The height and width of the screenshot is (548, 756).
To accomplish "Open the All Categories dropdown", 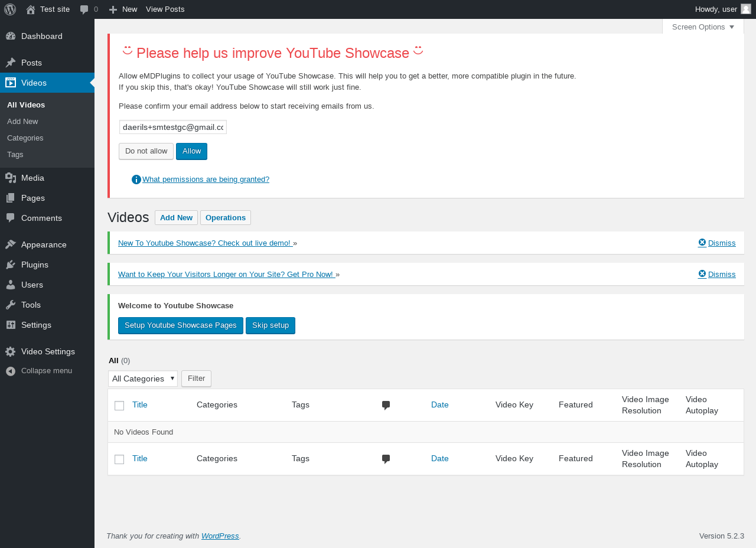I will [143, 379].
